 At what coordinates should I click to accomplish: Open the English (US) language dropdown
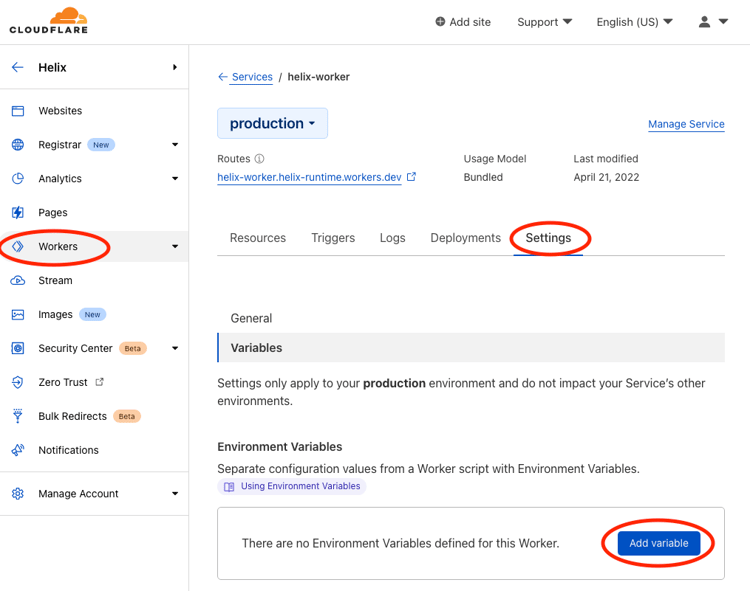click(634, 22)
